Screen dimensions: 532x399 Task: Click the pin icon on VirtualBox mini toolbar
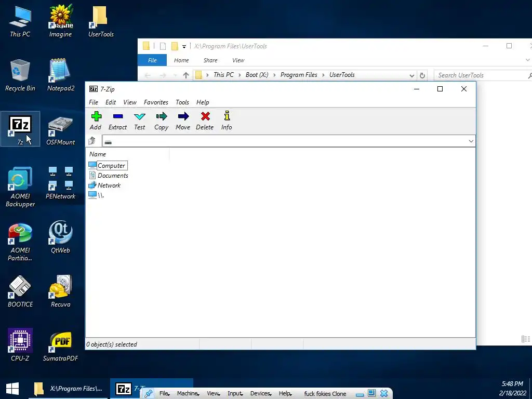[x=148, y=394]
